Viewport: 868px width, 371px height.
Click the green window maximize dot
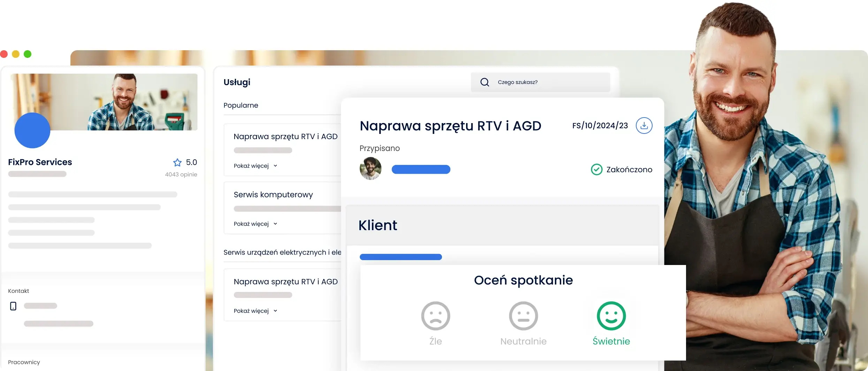tap(28, 54)
